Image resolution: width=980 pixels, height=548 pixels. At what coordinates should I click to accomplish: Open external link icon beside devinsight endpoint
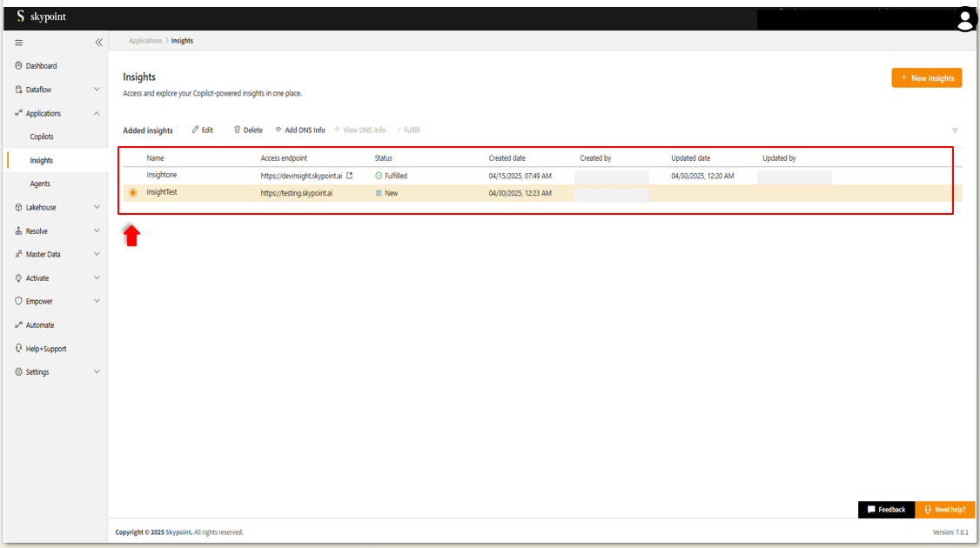[x=349, y=176]
